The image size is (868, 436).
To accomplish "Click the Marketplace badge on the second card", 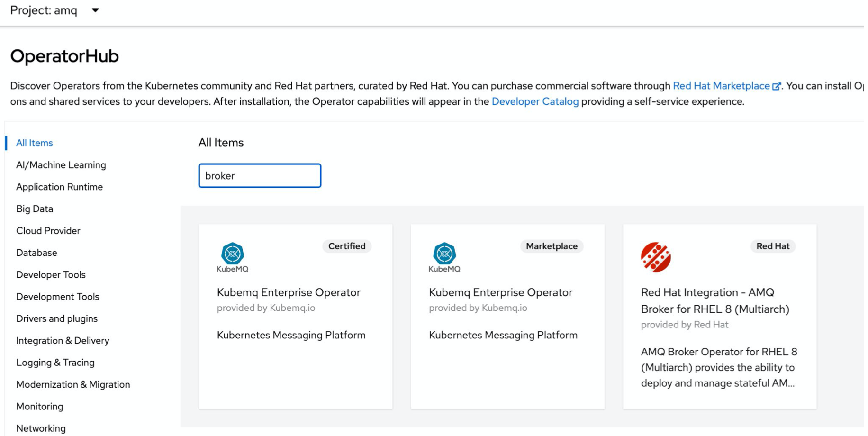I will (552, 246).
